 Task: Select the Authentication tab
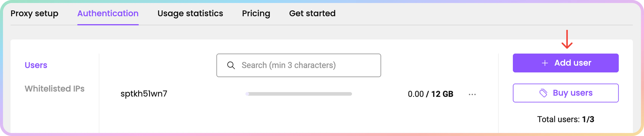pyautogui.click(x=108, y=13)
